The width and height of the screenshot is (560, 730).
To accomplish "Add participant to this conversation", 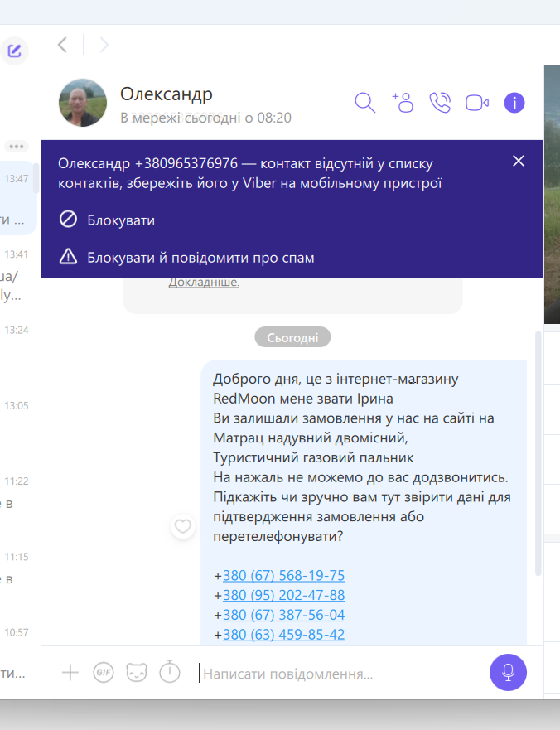I will (x=403, y=103).
